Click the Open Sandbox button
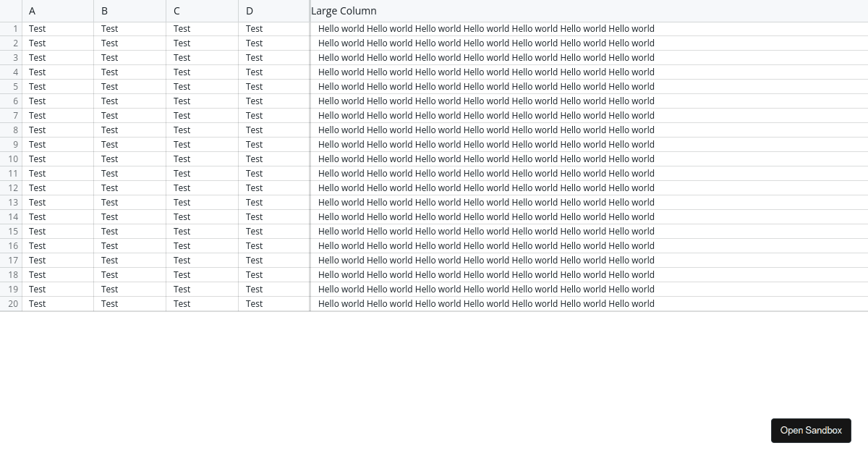 [x=811, y=431]
